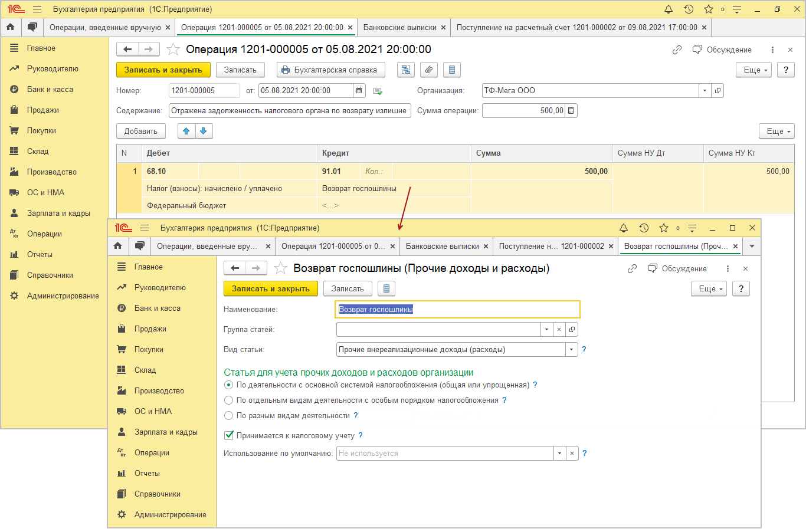Click the Dt/Kt postings icon in toolbar
The width and height of the screenshot is (806, 532).
point(406,70)
